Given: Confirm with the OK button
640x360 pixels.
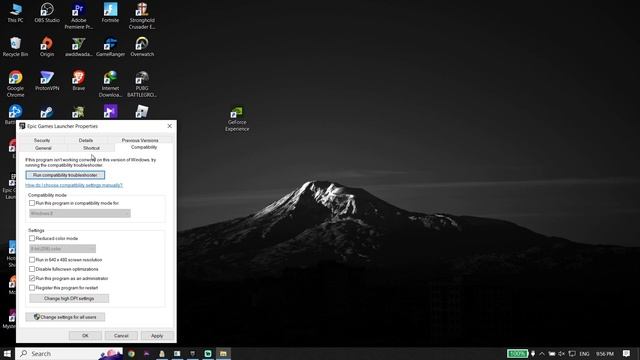Looking at the screenshot, I should coord(85,336).
